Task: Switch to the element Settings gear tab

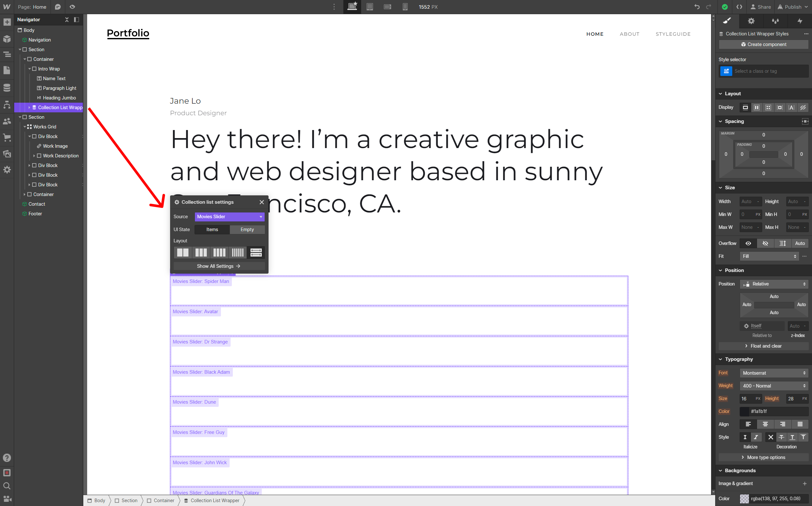Action: (751, 21)
